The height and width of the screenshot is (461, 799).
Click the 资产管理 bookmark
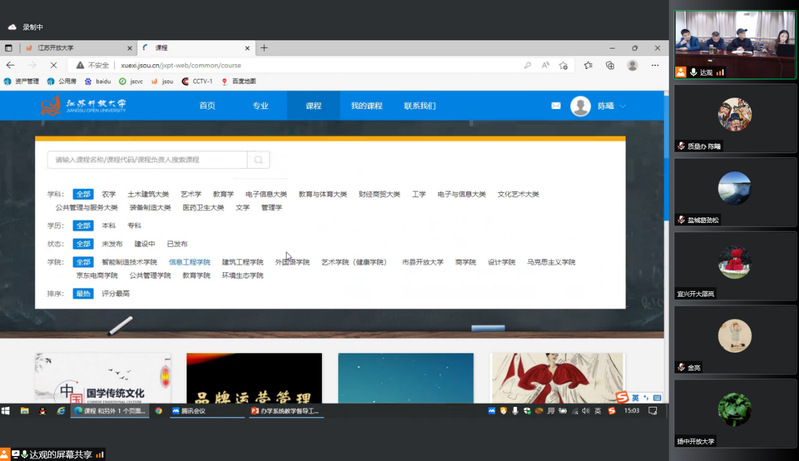pos(21,81)
